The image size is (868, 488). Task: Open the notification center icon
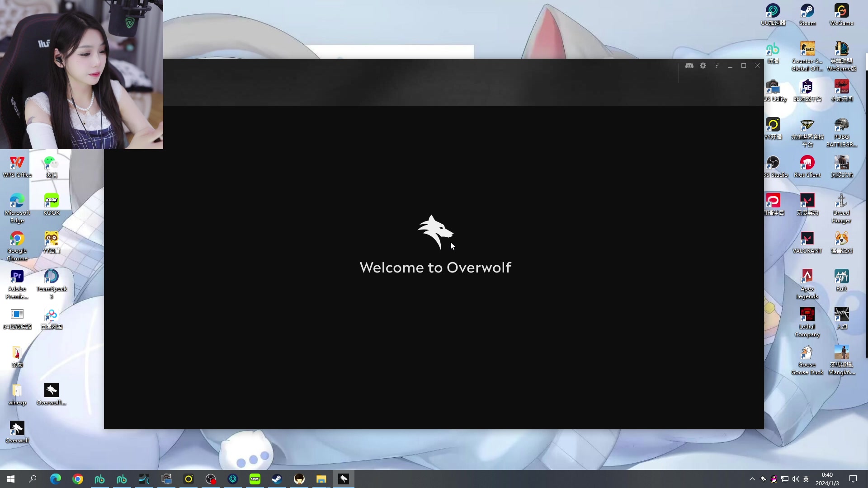(853, 479)
